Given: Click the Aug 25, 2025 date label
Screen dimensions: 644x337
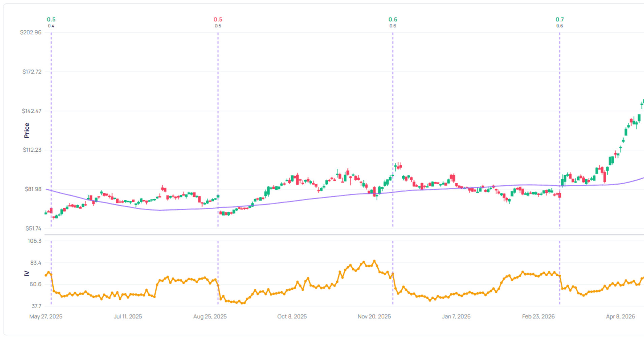Looking at the screenshot, I should pos(210,316).
